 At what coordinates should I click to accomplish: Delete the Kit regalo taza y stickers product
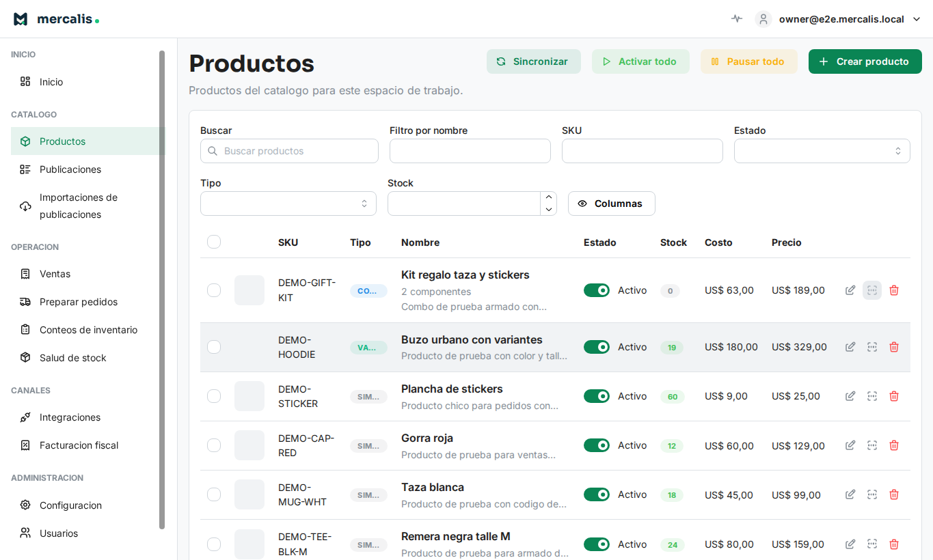click(894, 290)
